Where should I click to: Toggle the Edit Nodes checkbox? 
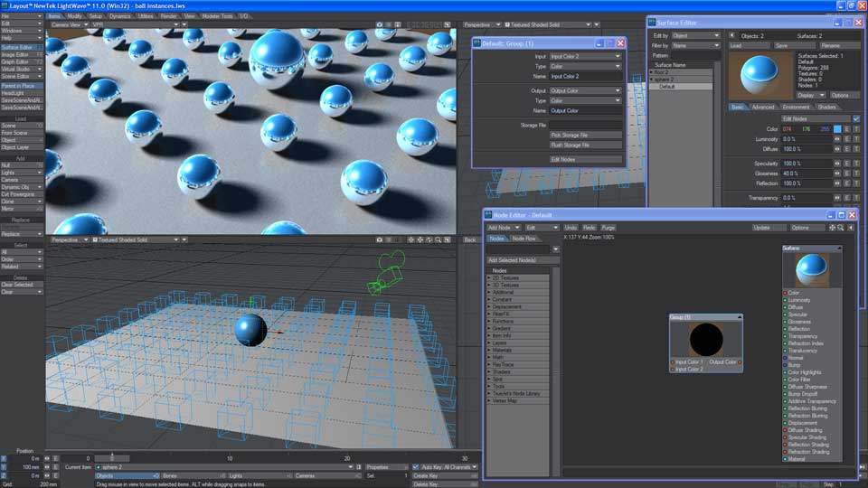click(x=856, y=118)
